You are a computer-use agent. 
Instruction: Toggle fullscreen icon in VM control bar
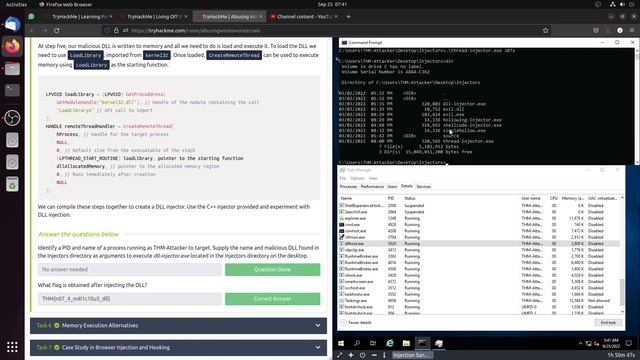(340, 355)
